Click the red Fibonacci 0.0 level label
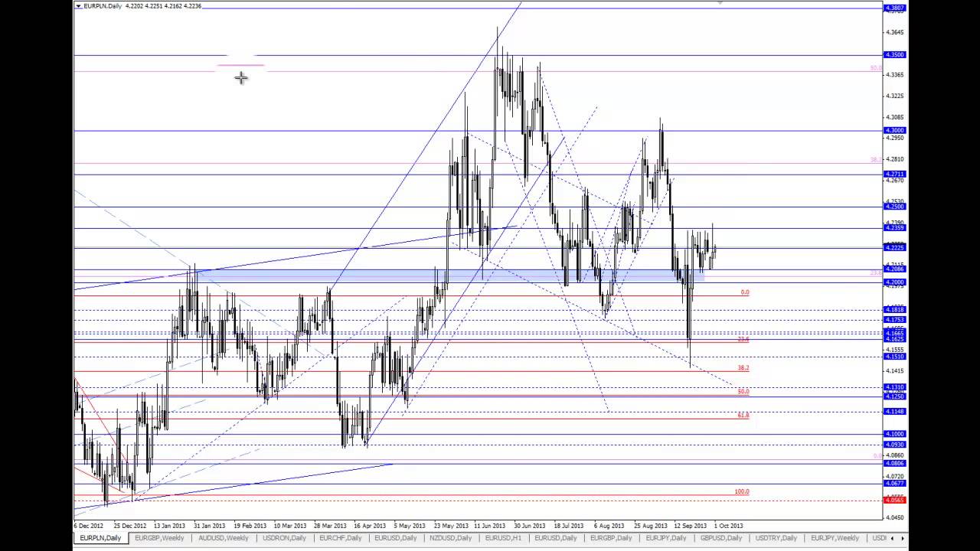Image resolution: width=980 pixels, height=551 pixels. [x=745, y=292]
